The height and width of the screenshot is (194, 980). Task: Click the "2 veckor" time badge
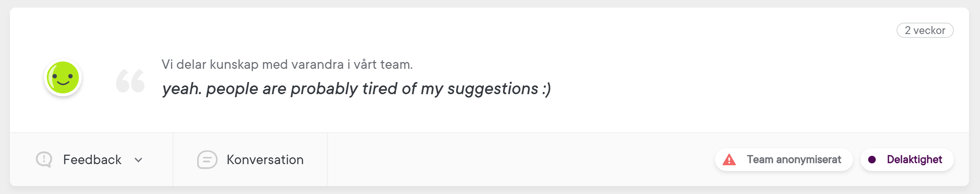pyautogui.click(x=925, y=30)
